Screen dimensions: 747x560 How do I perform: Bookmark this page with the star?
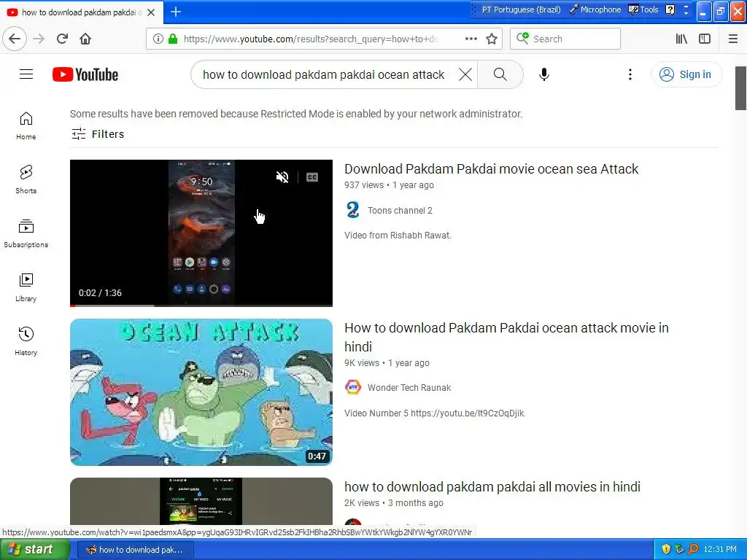coord(492,39)
